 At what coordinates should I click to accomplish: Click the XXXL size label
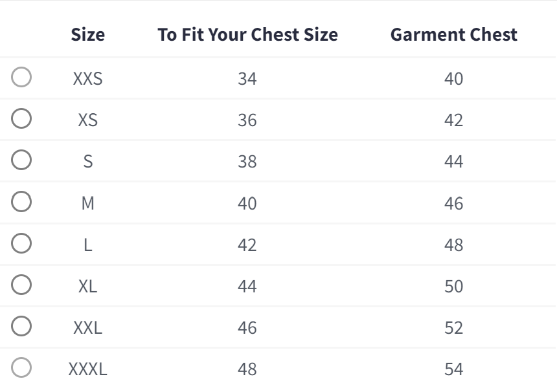click(87, 369)
